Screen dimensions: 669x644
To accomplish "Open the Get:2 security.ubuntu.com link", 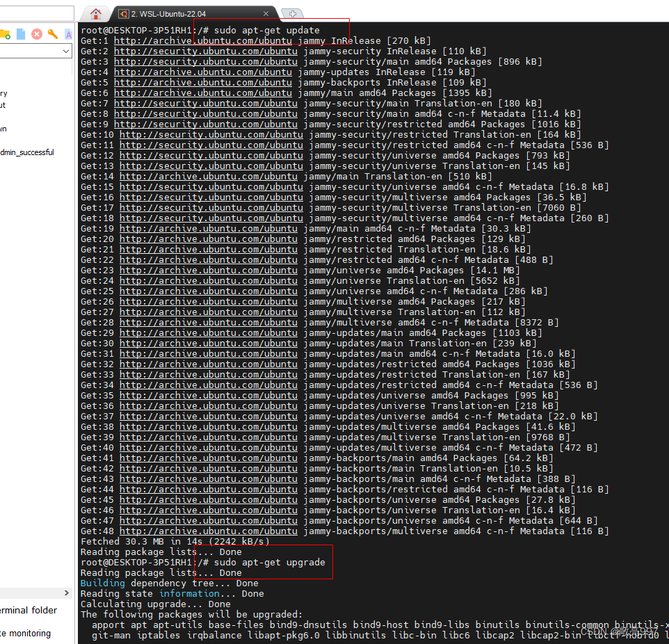I will click(x=206, y=51).
